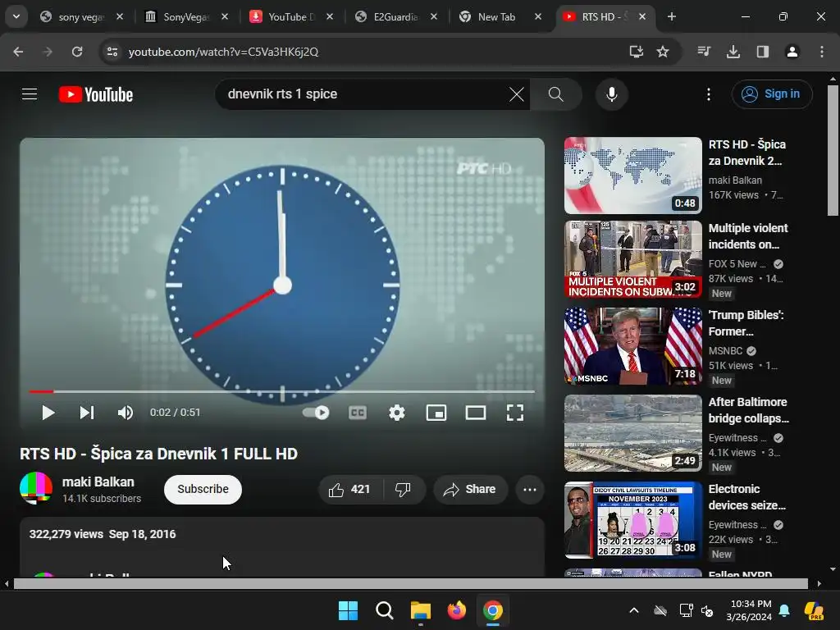
Task: Skip to the next video
Action: coord(87,413)
